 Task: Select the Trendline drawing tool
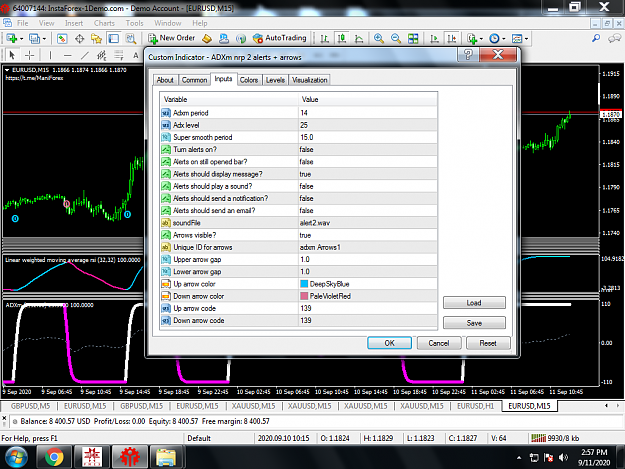click(x=85, y=55)
